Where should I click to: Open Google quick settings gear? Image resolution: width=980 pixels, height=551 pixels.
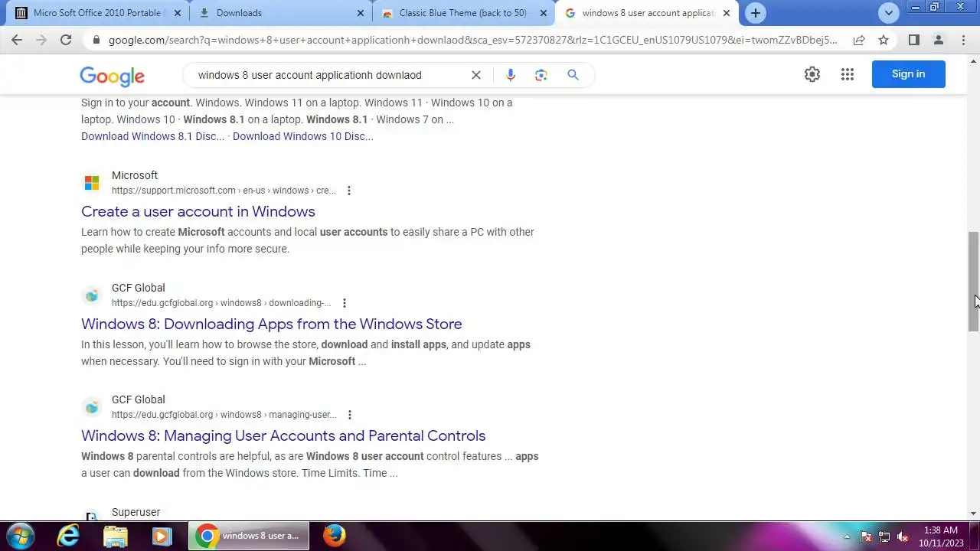pyautogui.click(x=812, y=74)
